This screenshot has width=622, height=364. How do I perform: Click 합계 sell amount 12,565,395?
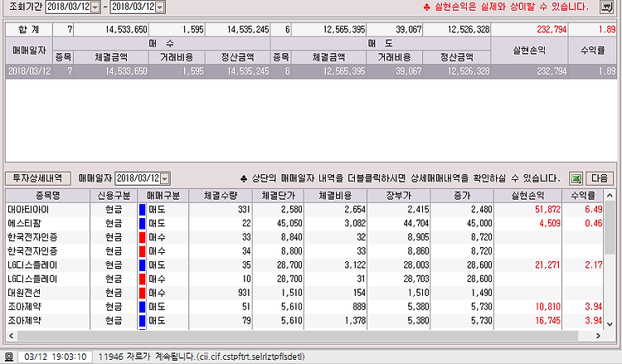[x=344, y=29]
